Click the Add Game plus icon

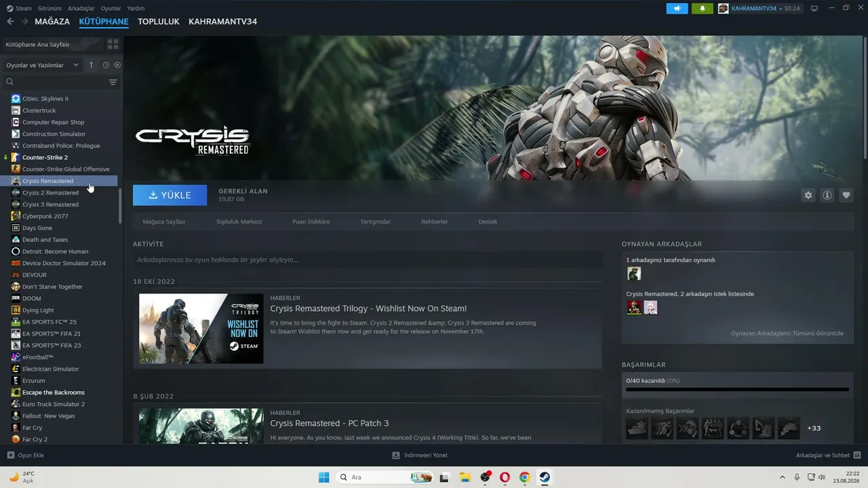(10, 455)
